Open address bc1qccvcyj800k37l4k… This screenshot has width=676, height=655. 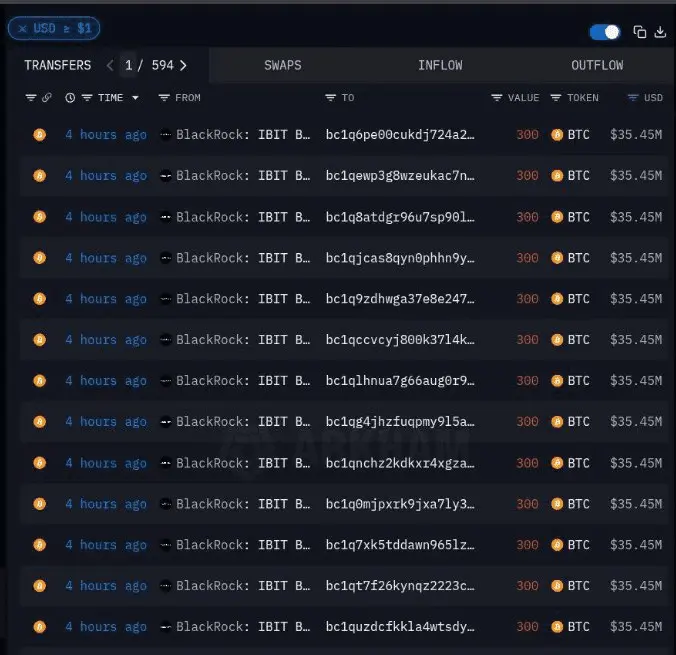pos(400,340)
